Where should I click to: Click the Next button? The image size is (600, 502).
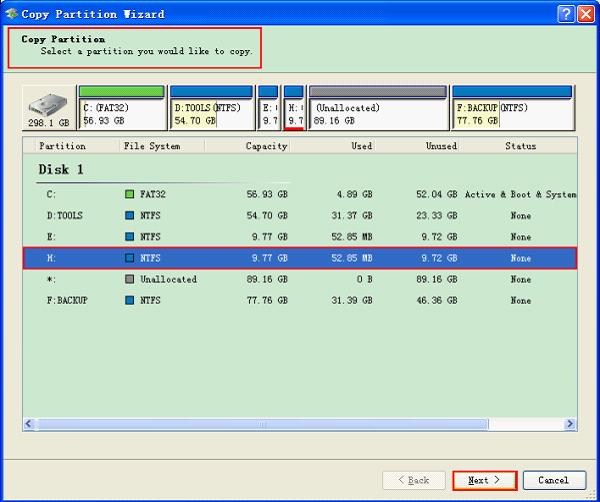[x=484, y=480]
